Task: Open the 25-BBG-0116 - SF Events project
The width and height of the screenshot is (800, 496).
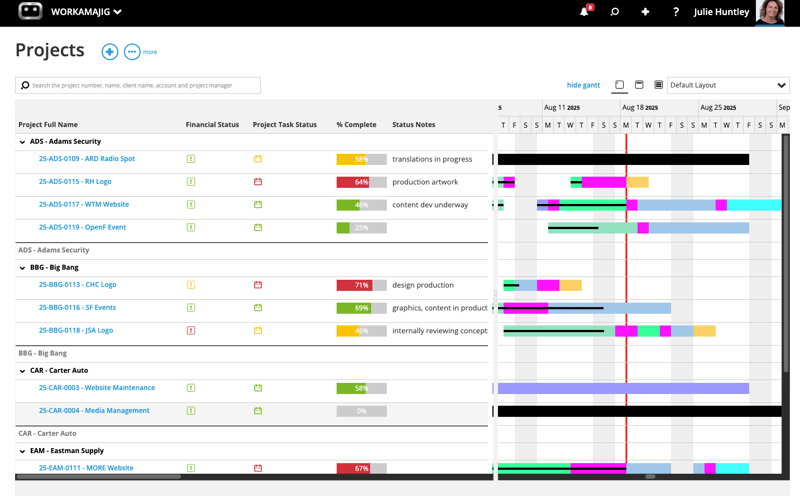Action: point(77,308)
